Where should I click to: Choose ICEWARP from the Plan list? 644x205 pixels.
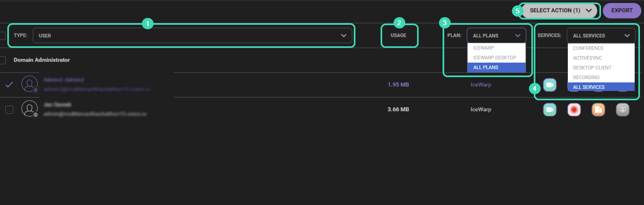(x=496, y=48)
